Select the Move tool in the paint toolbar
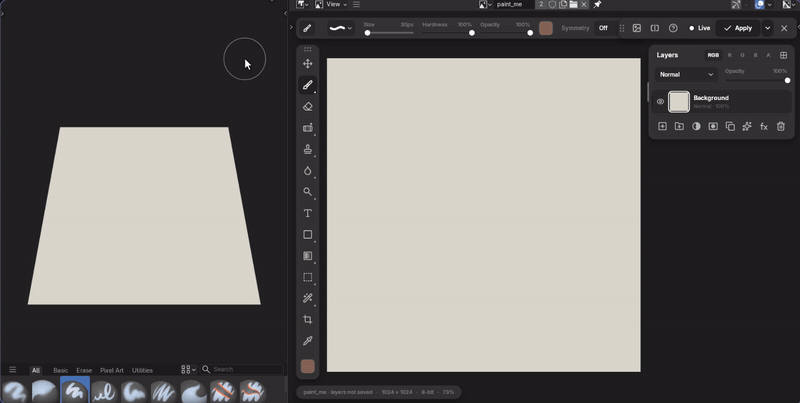 [x=308, y=64]
